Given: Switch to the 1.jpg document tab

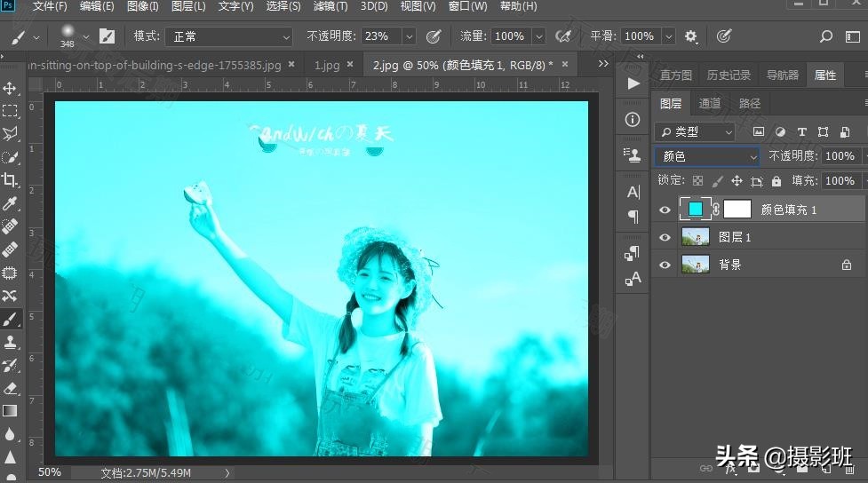Looking at the screenshot, I should pyautogui.click(x=327, y=65).
